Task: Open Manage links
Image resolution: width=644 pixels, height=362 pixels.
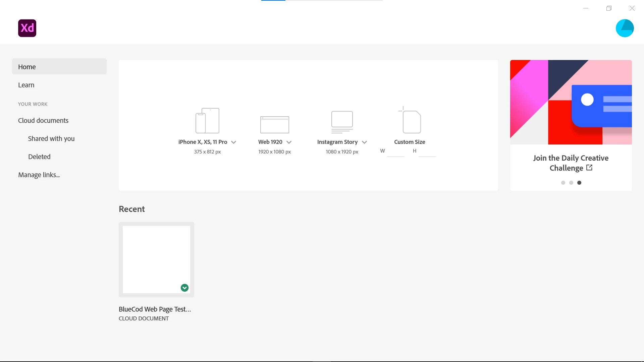Action: click(39, 175)
